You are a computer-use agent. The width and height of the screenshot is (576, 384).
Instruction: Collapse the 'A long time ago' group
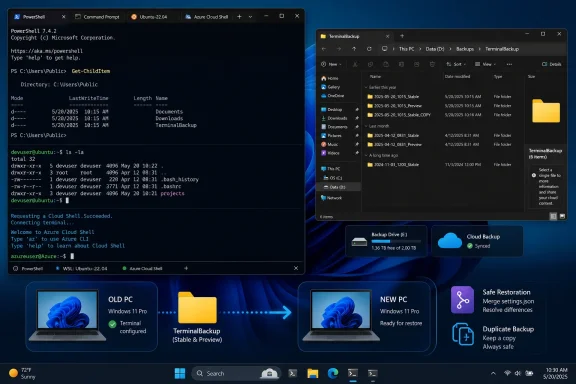point(366,155)
